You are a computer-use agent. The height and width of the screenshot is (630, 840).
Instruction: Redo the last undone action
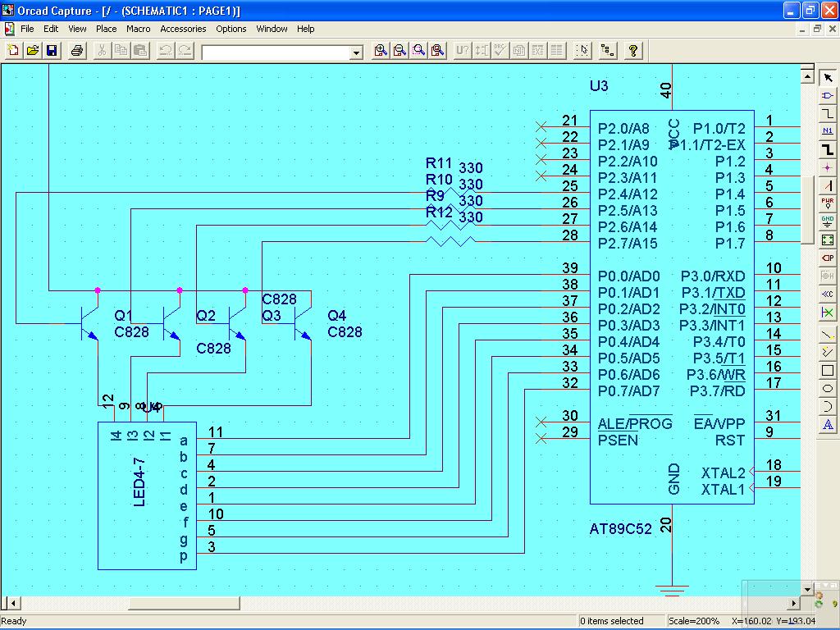(185, 50)
